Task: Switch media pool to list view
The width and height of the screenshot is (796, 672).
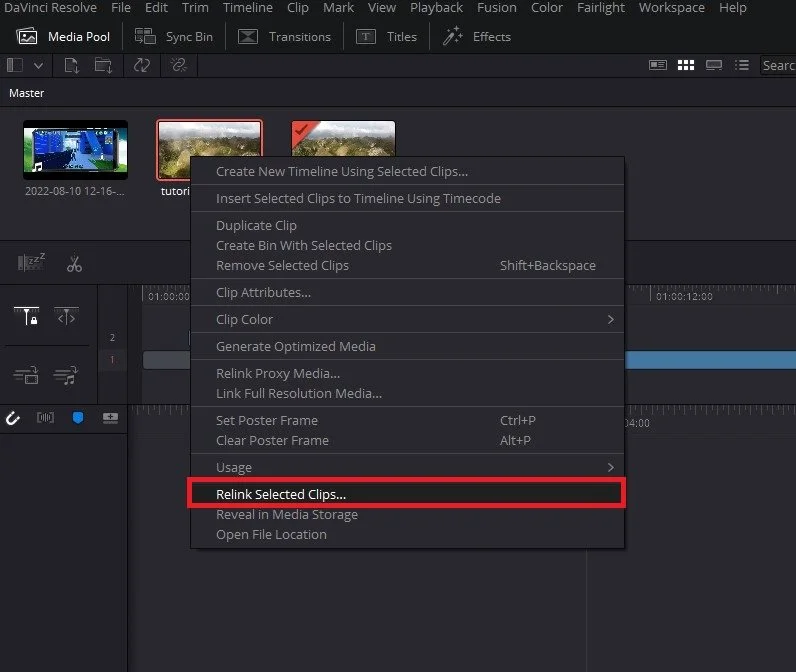Action: [x=742, y=65]
